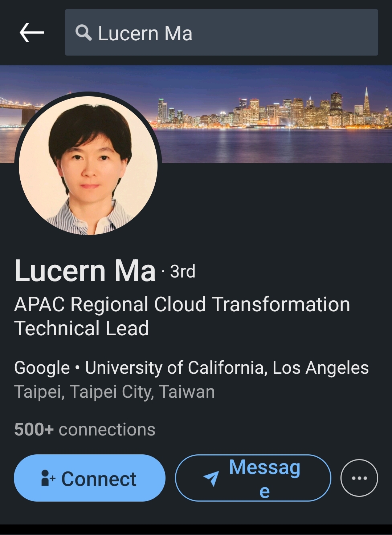Tap the Taipei, Taipei City, Taiwan location
Viewport: 392px width, 535px height.
114,392
